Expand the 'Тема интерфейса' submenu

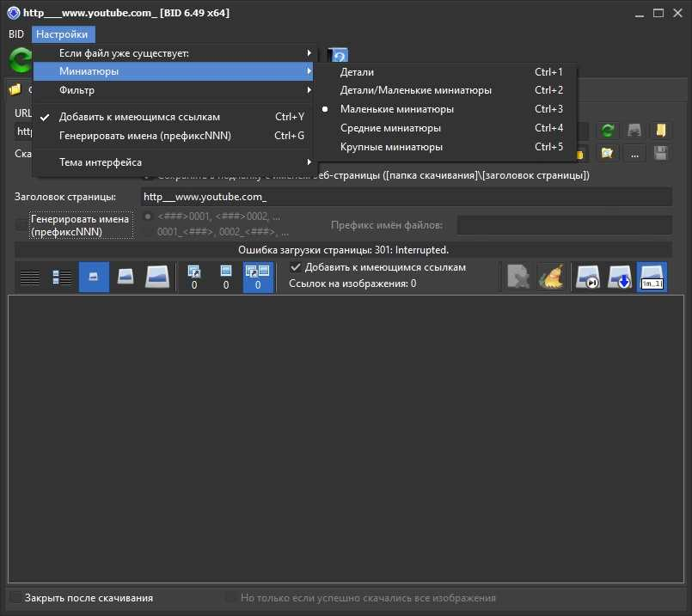[x=173, y=162]
